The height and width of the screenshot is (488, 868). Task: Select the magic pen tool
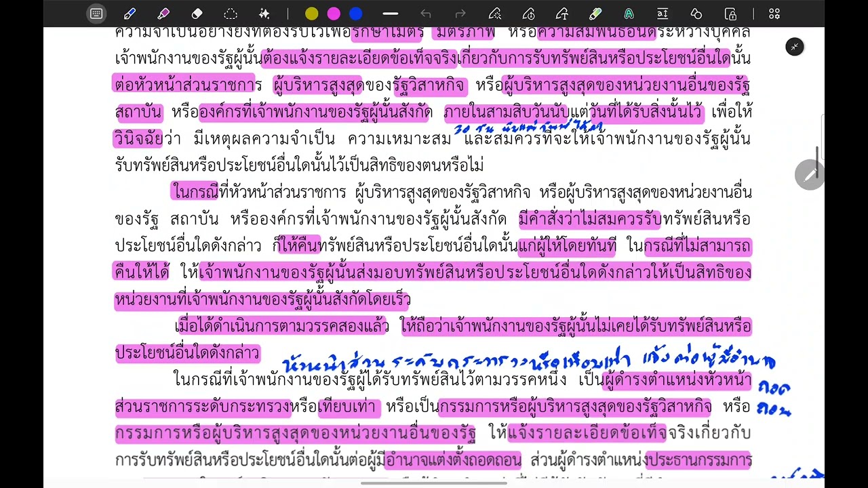[495, 14]
